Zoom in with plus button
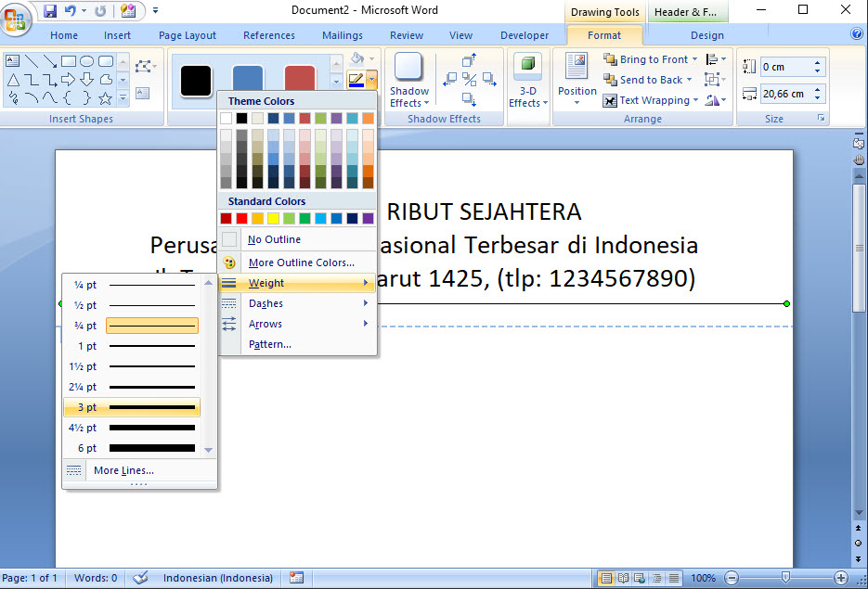Image resolution: width=868 pixels, height=589 pixels. [841, 579]
